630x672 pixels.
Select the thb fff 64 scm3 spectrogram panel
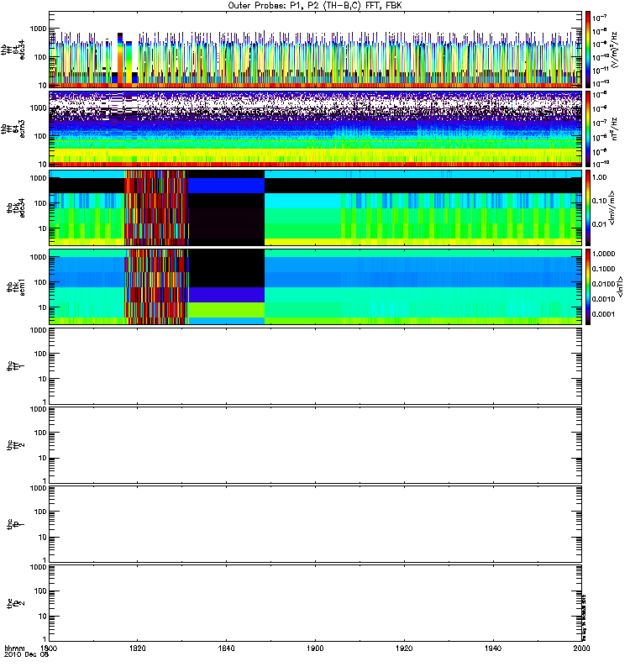[x=315, y=129]
